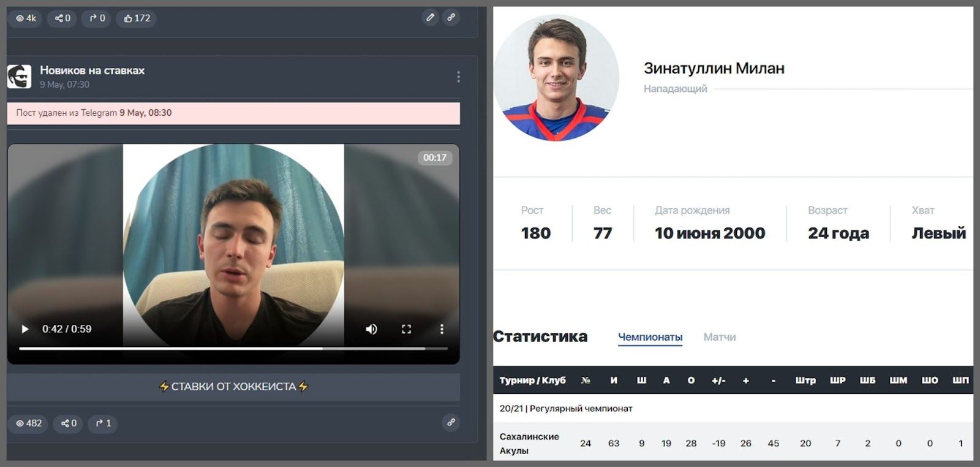
Task: Click the ШО column header
Action: coord(930,381)
